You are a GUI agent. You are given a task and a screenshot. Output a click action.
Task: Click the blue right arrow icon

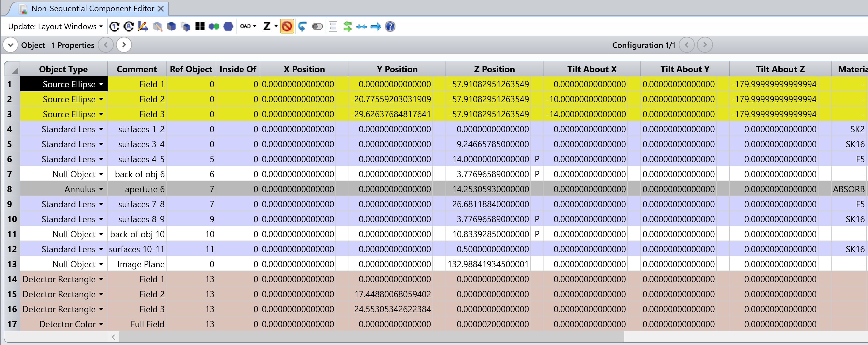click(376, 26)
